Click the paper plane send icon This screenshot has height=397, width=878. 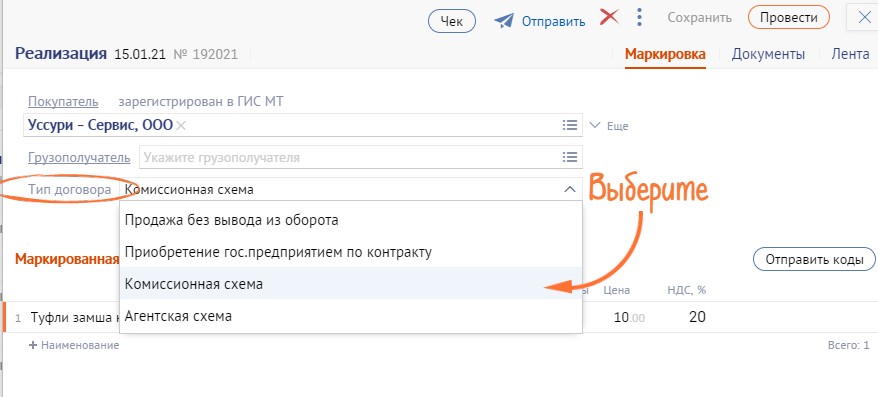[504, 21]
